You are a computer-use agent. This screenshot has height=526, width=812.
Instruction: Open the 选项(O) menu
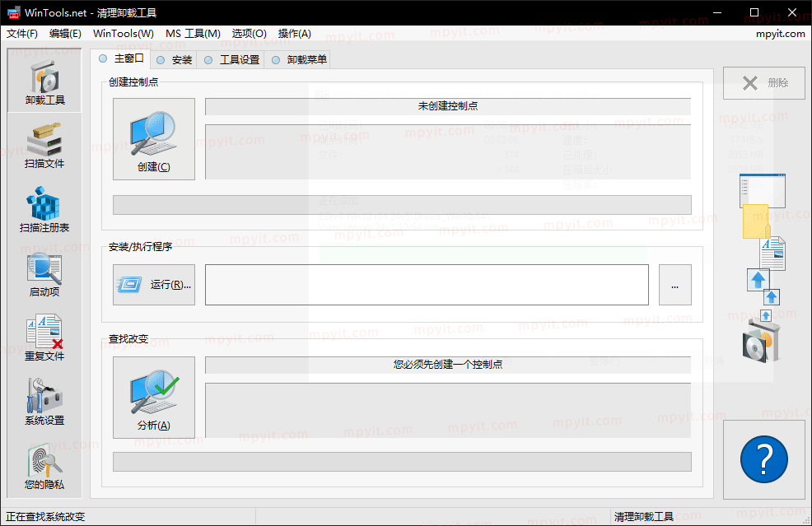(x=249, y=34)
